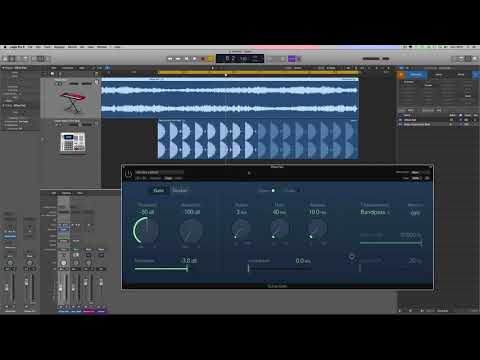Click the playhead marker in ruler
This screenshot has height=360, width=480.
(226, 75)
